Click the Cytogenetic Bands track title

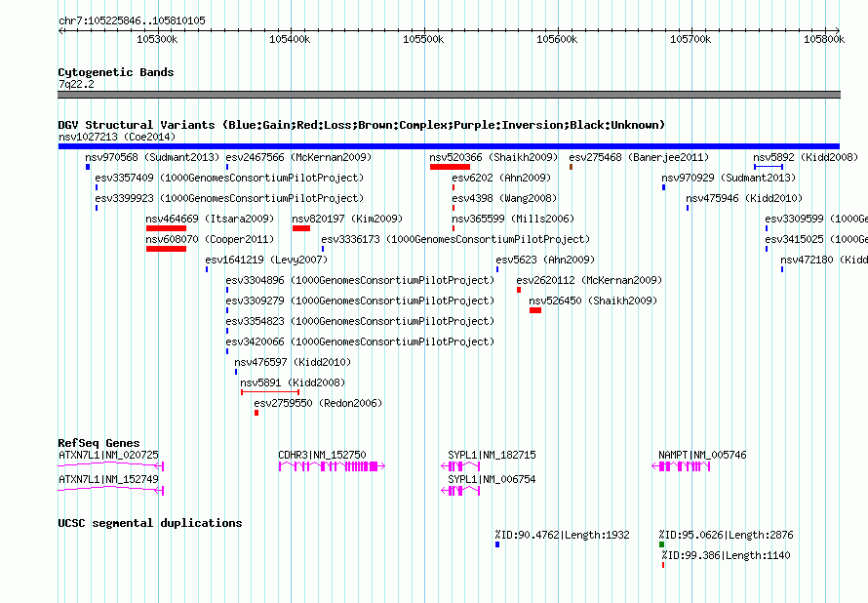[x=116, y=72]
